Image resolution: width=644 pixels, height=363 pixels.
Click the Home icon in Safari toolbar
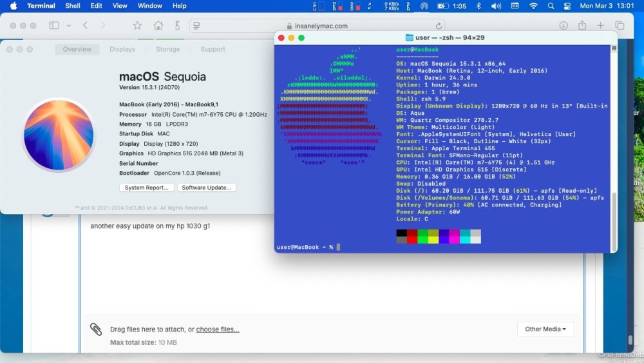[x=158, y=26]
